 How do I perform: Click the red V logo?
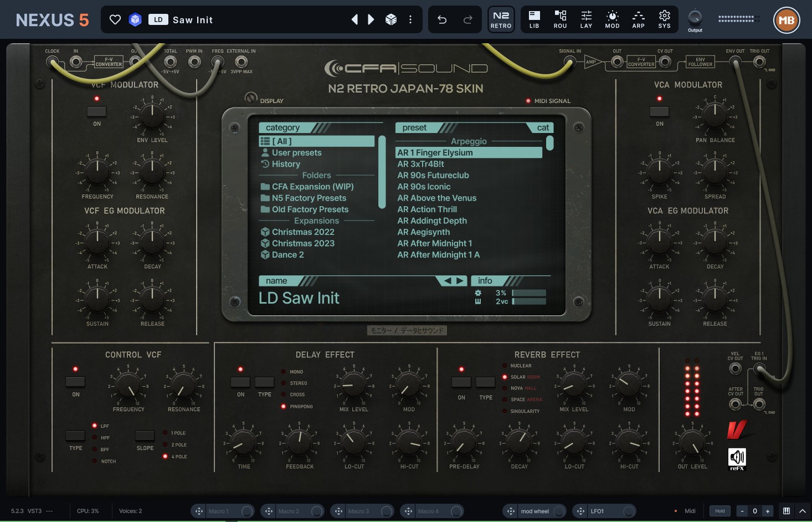coord(737,429)
